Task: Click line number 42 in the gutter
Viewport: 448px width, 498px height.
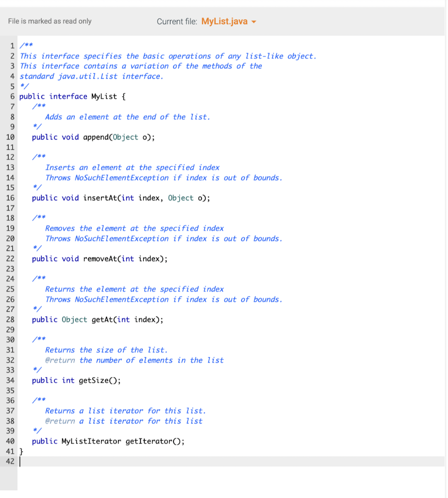Action: click(x=10, y=462)
